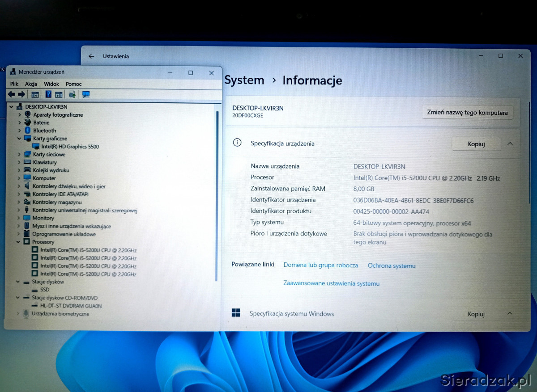The height and width of the screenshot is (392, 537).
Task: Click the info icon beside Specyfikacja urządzenia
Action: coord(237,143)
